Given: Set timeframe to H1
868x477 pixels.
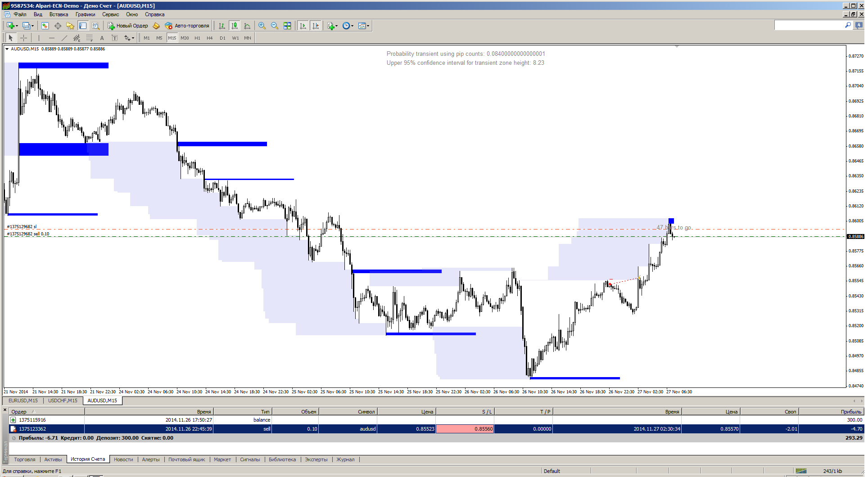Looking at the screenshot, I should (x=197, y=38).
